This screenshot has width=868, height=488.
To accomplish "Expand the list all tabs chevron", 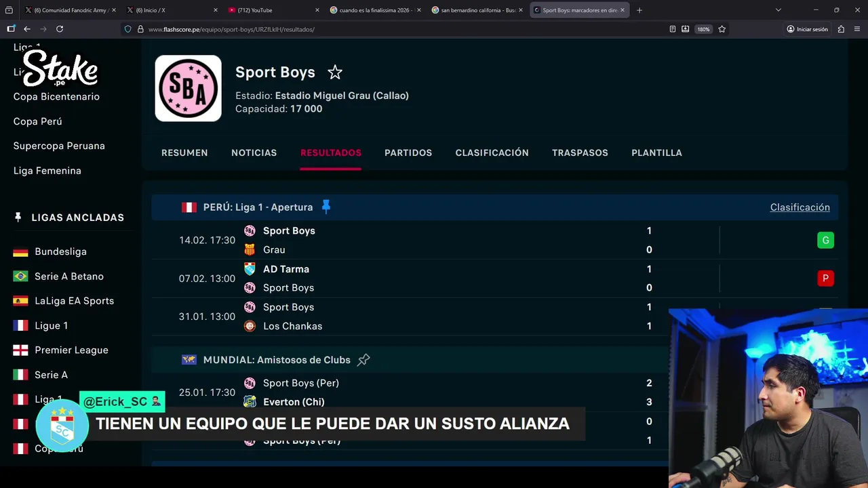I will point(778,10).
